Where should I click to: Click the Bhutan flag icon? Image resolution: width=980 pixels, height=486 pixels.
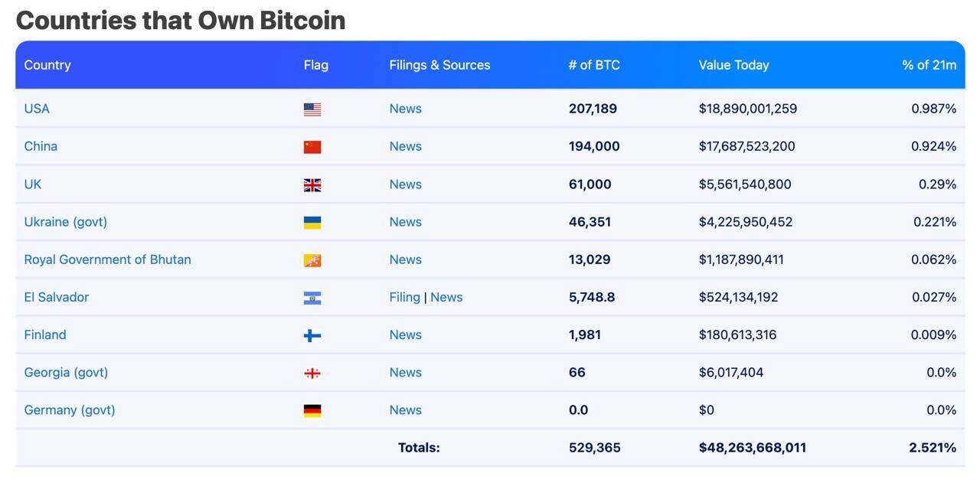coord(312,260)
